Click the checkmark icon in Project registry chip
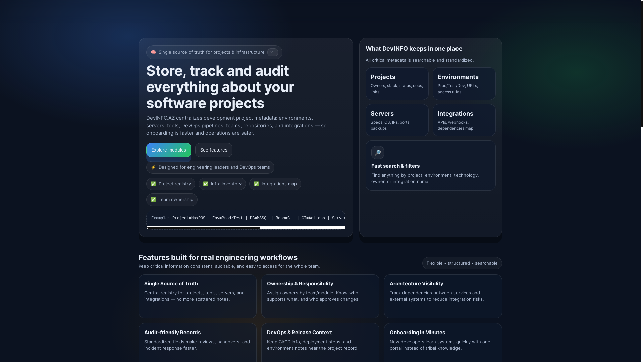644x362 pixels. (153, 184)
